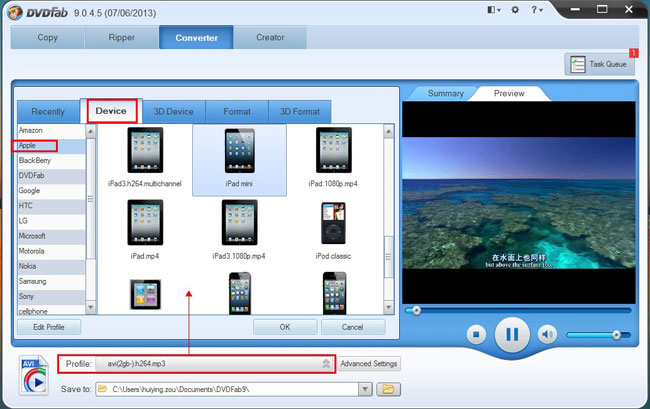Click the preview video frame
The height and width of the screenshot is (409, 650).
(519, 203)
